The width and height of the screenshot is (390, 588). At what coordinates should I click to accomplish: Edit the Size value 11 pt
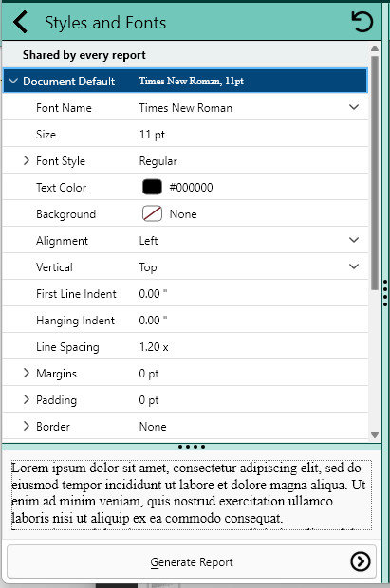152,135
